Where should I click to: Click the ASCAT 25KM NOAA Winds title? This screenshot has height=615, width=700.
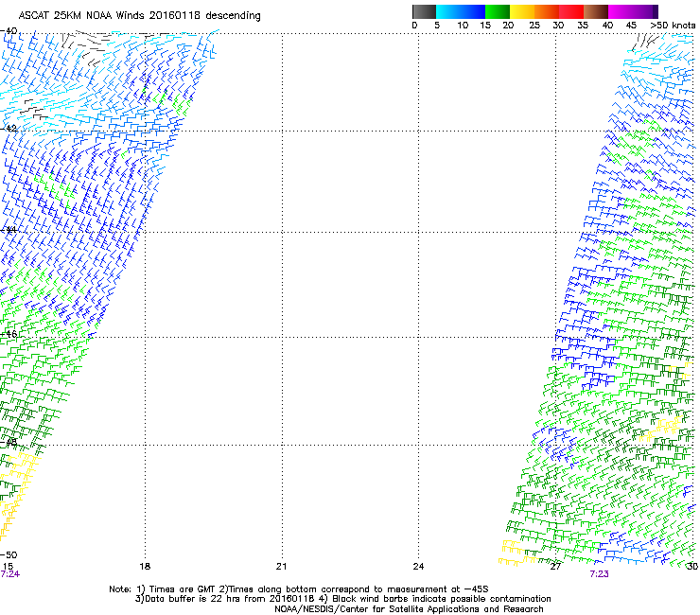coord(140,15)
